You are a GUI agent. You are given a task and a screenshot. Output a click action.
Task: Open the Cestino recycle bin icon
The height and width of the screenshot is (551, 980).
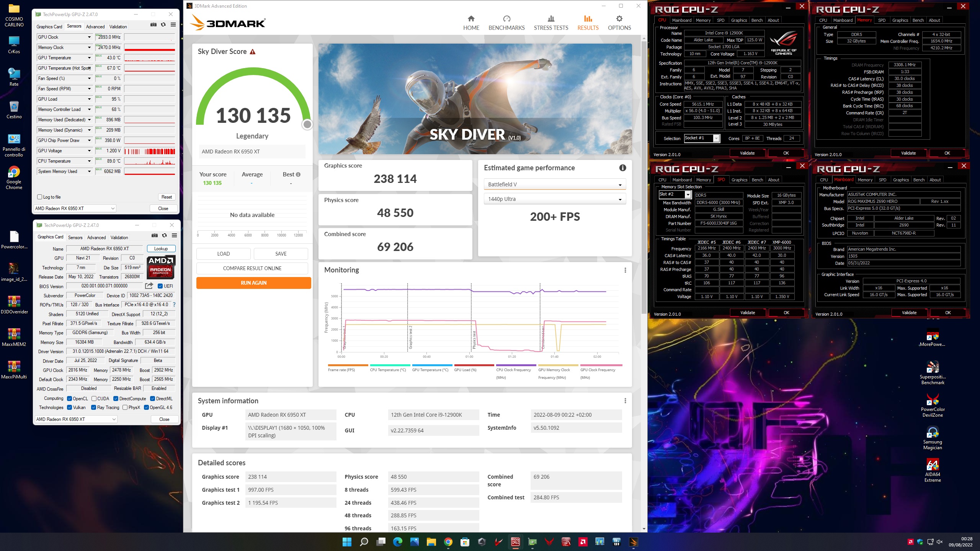(x=14, y=110)
